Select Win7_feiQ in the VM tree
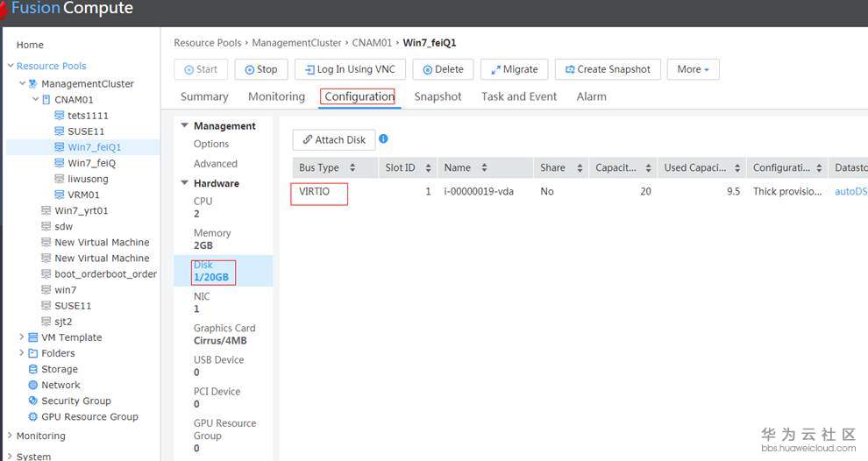 coord(91,163)
